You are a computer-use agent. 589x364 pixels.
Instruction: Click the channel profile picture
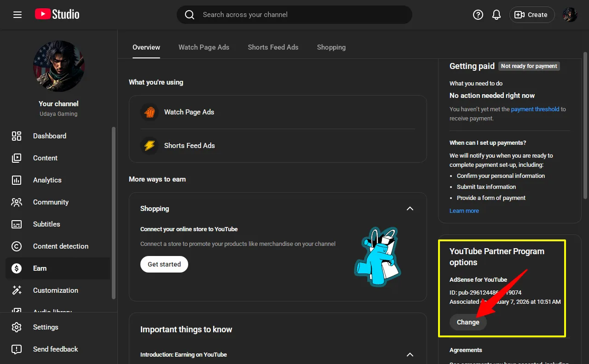59,66
